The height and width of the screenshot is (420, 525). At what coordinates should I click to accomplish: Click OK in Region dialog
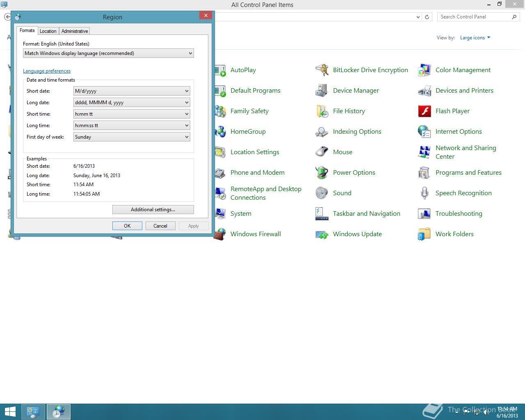[x=127, y=226]
